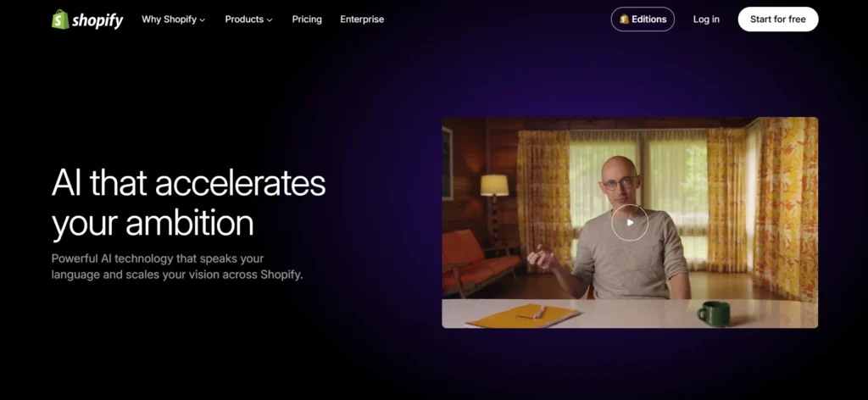Open the Enterprise link
Image resolution: width=868 pixels, height=400 pixels.
[x=362, y=19]
